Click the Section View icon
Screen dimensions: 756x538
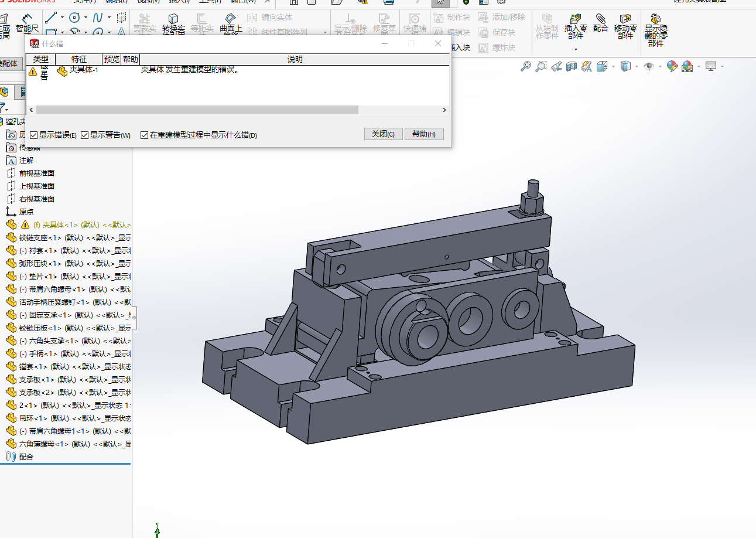[572, 66]
